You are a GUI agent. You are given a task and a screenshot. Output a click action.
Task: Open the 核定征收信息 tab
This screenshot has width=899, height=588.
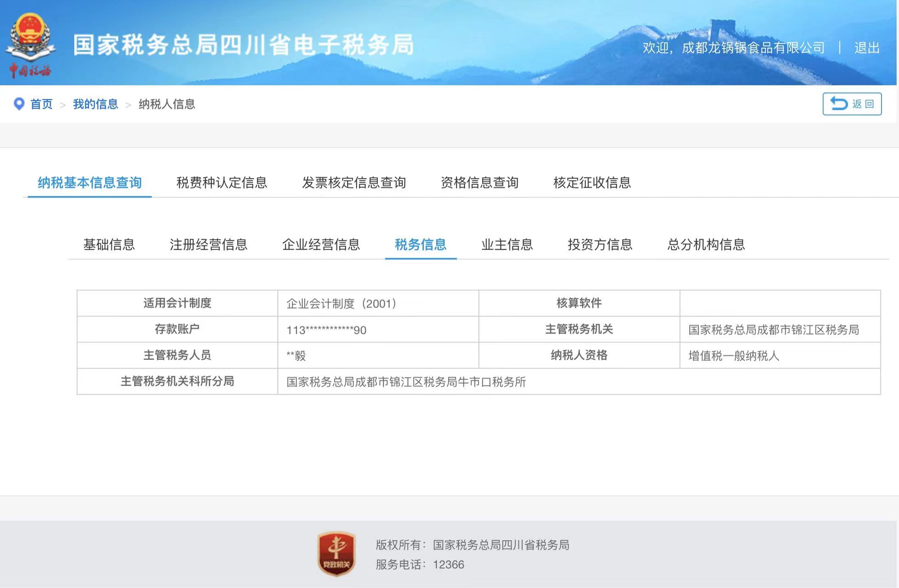(x=592, y=182)
